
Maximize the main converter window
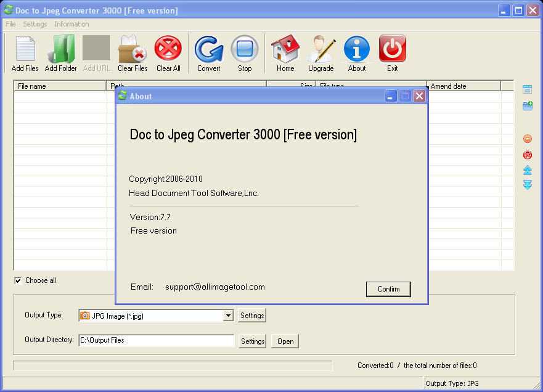pyautogui.click(x=518, y=10)
